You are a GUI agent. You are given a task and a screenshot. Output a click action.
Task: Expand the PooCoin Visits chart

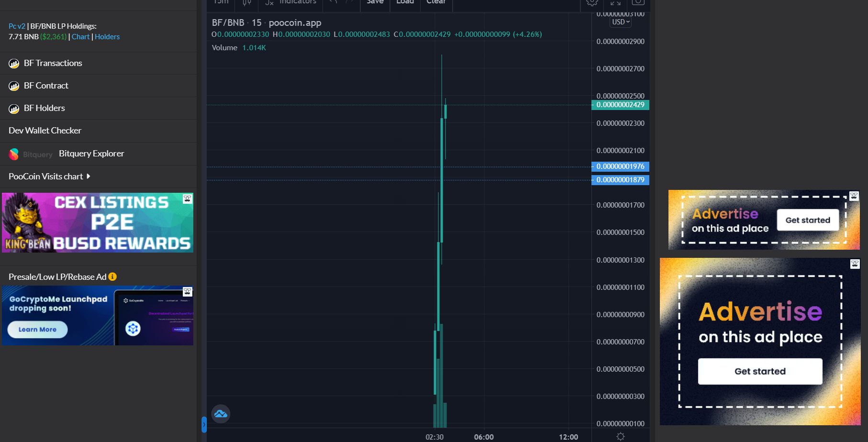[49, 177]
